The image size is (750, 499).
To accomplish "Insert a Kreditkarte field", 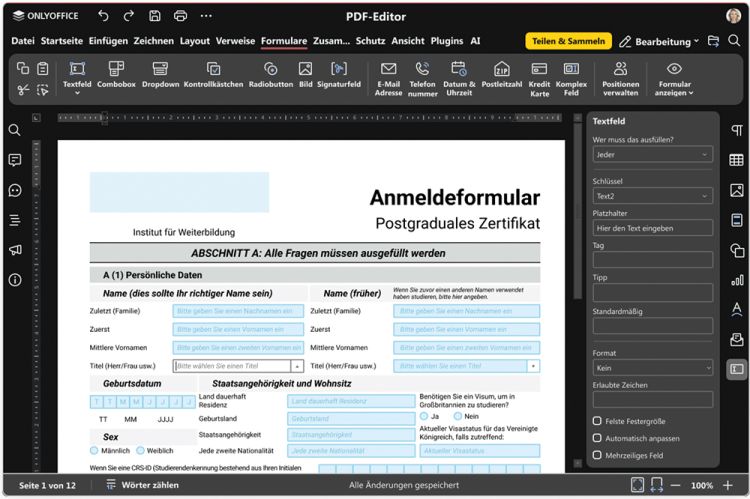I will click(540, 79).
